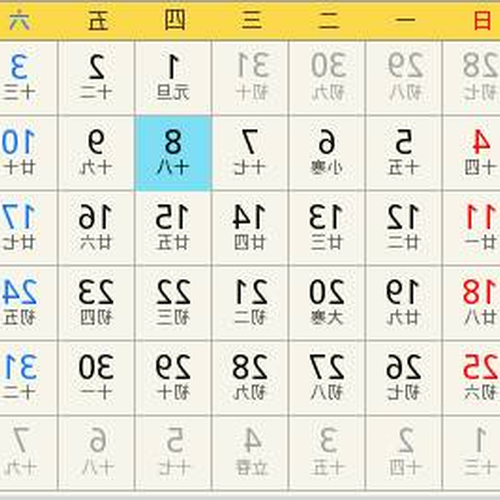Jump to grayed-out date 3 of next month

(x=327, y=453)
